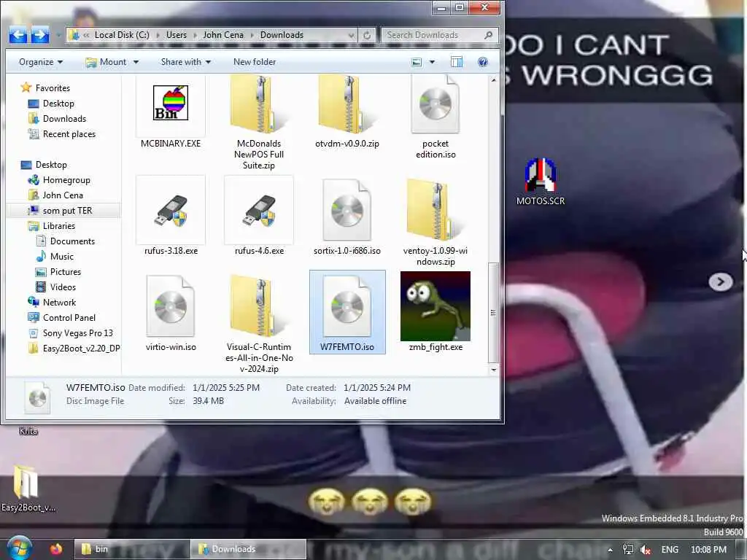This screenshot has height=560, width=747.
Task: Select Visual-C-Runtimes-All-in-One zip archive
Action: coord(259,306)
